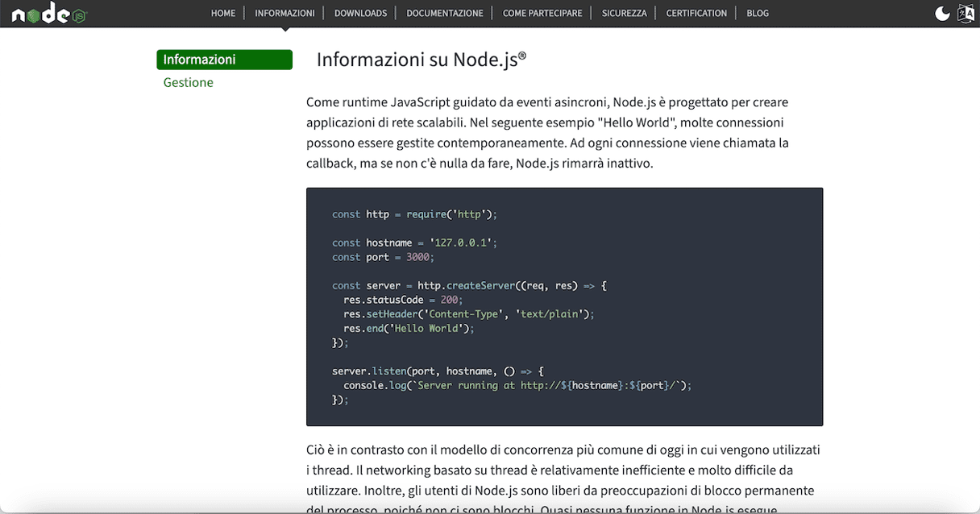Open the SICUREZZA menu item
This screenshot has height=514, width=980.
[624, 13]
